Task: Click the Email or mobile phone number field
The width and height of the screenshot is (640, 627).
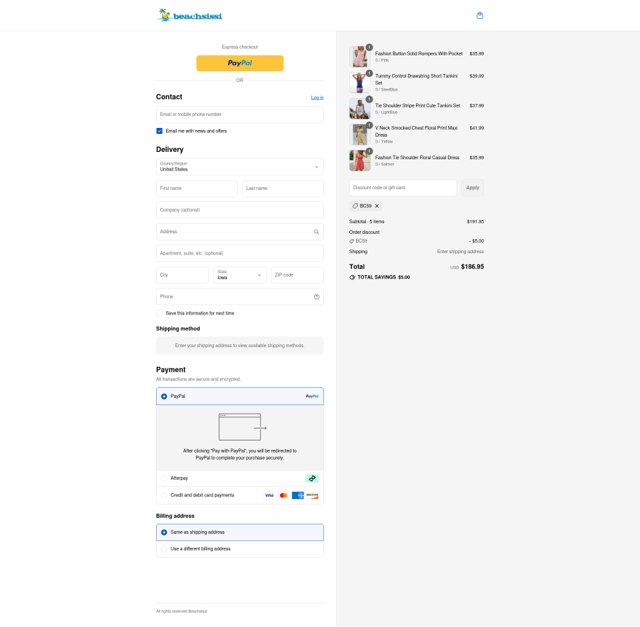Action: coord(240,115)
